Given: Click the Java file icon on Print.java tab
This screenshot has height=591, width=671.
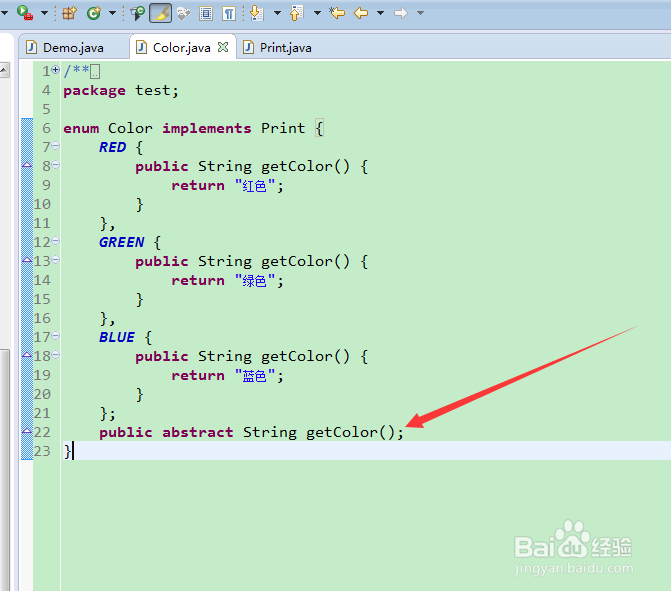Looking at the screenshot, I should pos(249,47).
